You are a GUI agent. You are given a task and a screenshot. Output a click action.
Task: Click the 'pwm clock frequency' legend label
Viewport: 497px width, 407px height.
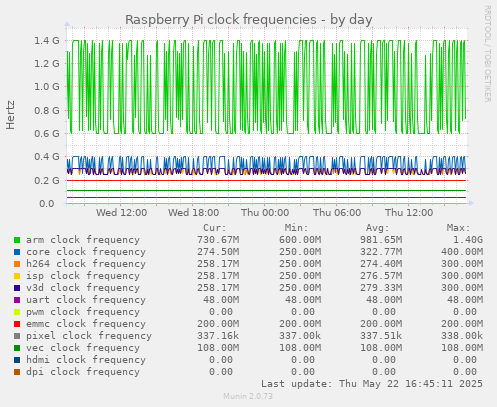[x=83, y=312]
